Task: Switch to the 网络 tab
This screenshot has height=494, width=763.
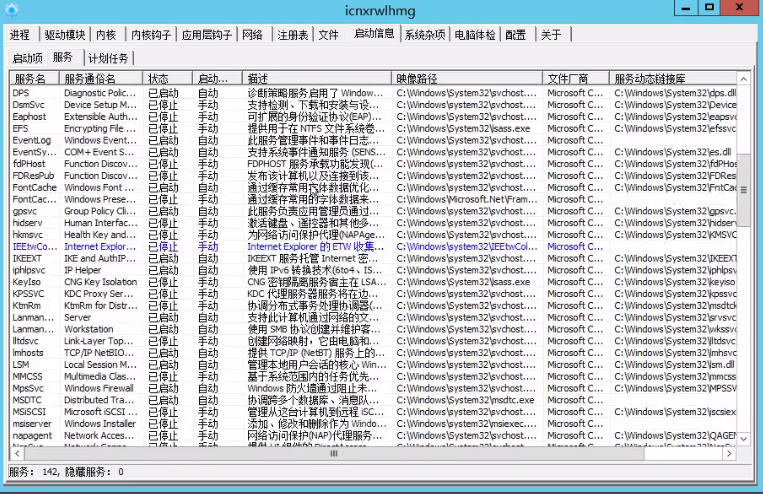Action: pyautogui.click(x=253, y=34)
